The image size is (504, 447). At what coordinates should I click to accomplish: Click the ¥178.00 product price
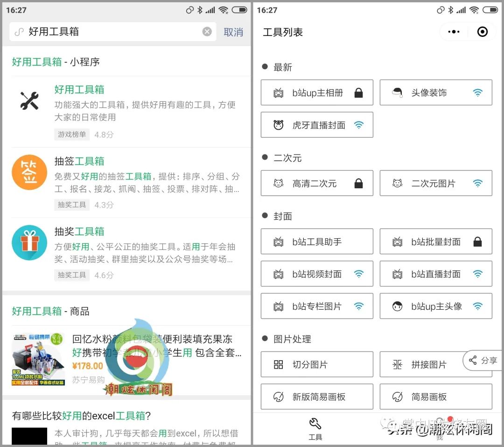(87, 366)
